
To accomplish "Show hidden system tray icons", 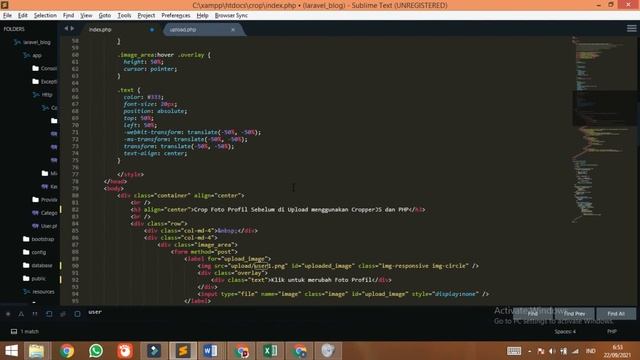I will click(529, 351).
